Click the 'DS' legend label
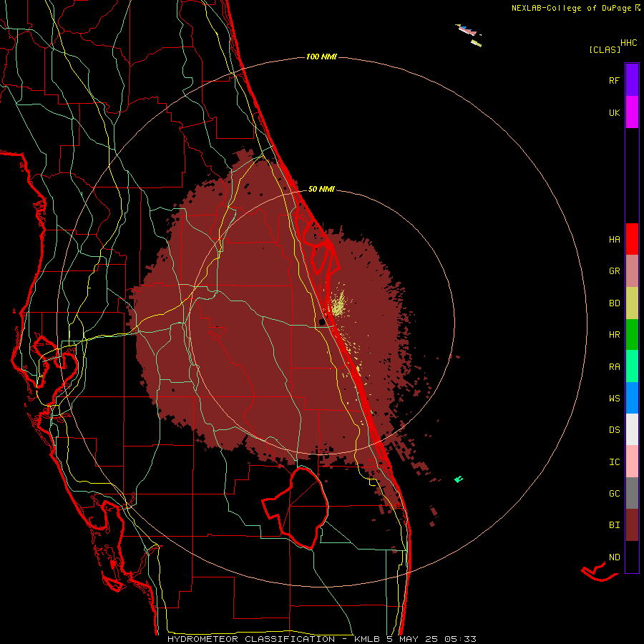 pyautogui.click(x=614, y=430)
